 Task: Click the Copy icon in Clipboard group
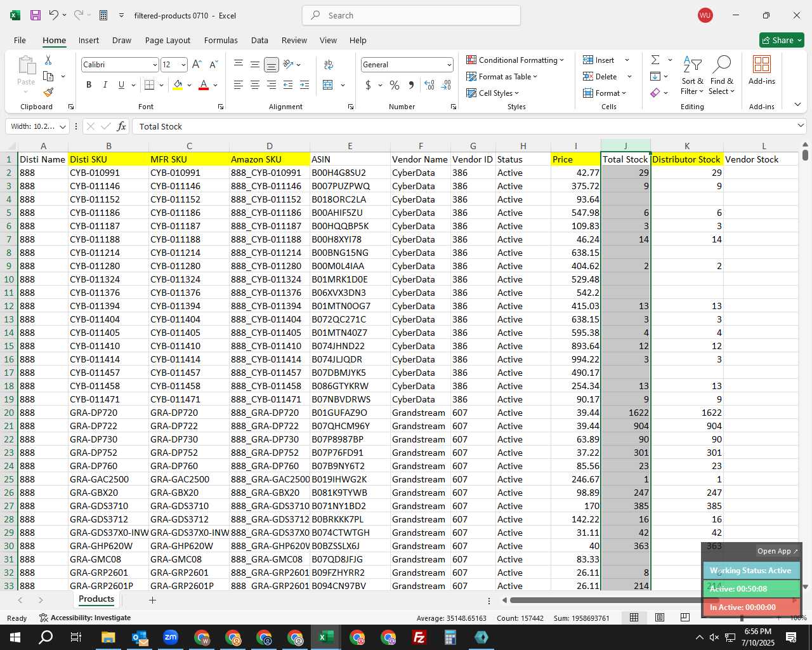(x=48, y=76)
